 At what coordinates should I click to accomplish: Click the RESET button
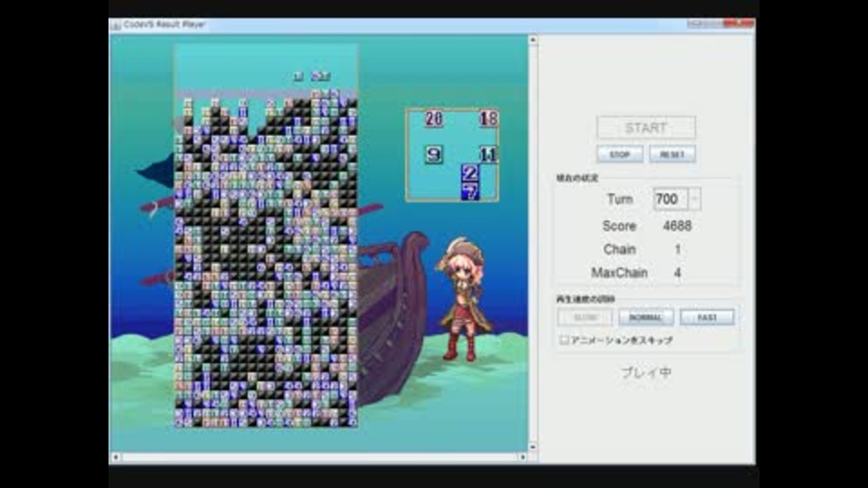(x=673, y=154)
